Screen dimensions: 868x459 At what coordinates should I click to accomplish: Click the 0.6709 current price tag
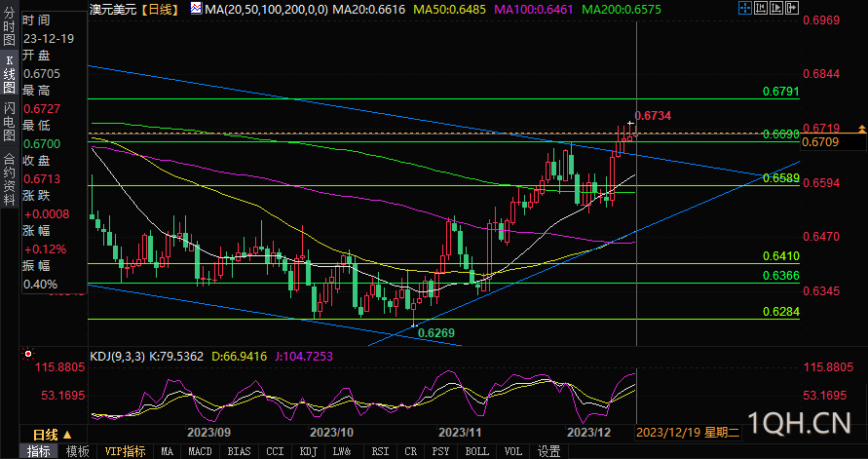822,142
